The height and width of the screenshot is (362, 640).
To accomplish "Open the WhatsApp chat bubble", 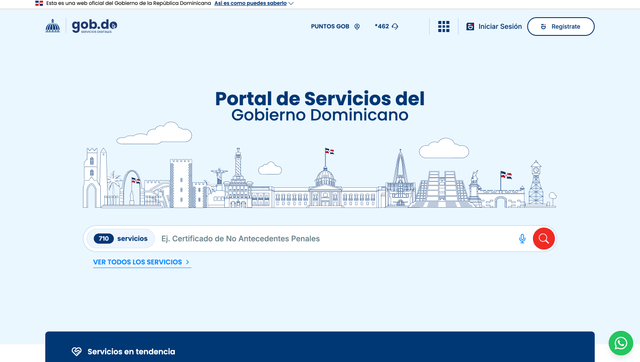I will tap(621, 343).
